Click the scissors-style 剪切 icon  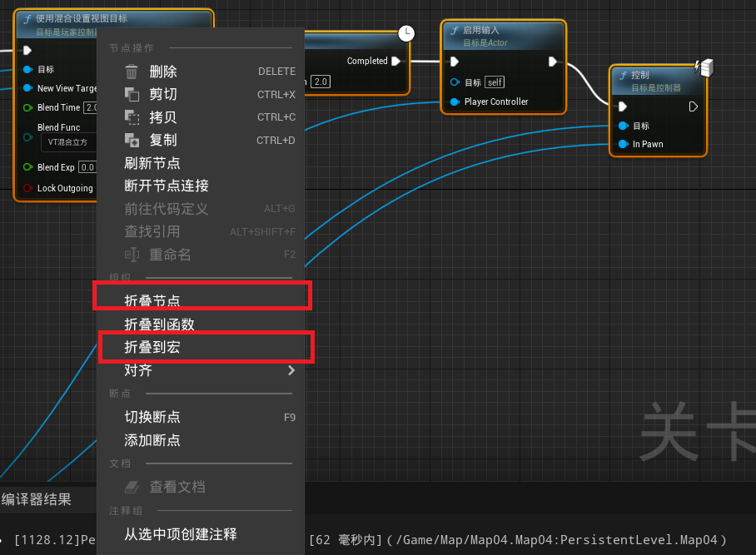(132, 94)
